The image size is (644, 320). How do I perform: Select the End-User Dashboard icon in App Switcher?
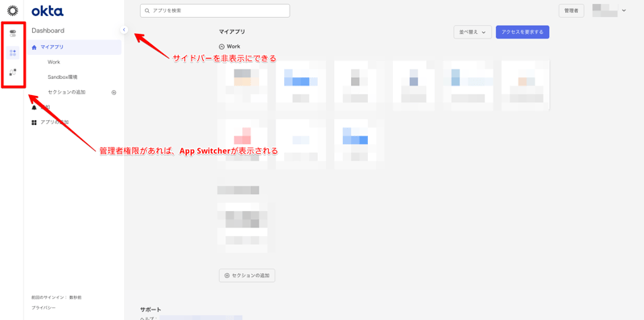click(13, 52)
